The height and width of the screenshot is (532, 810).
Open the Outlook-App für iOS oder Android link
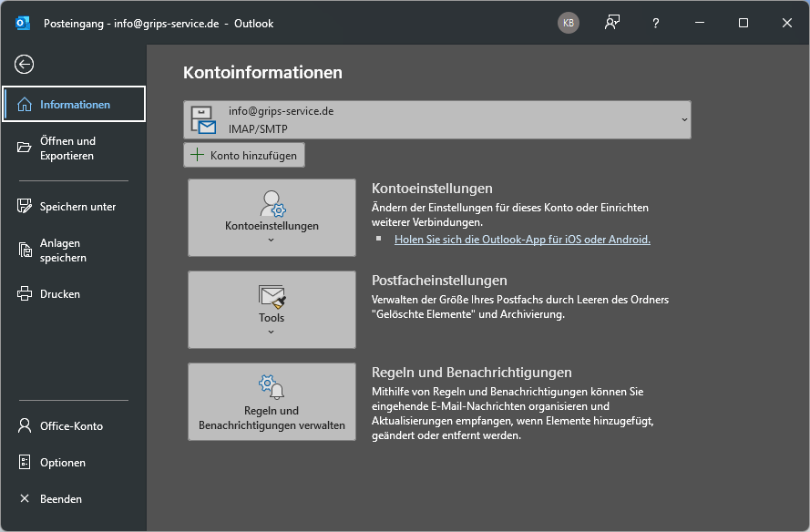[522, 240]
